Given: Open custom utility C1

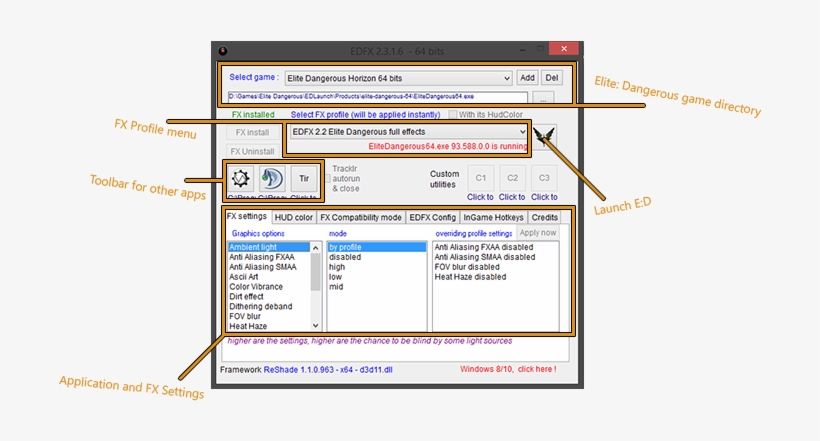Looking at the screenshot, I should coord(481,178).
